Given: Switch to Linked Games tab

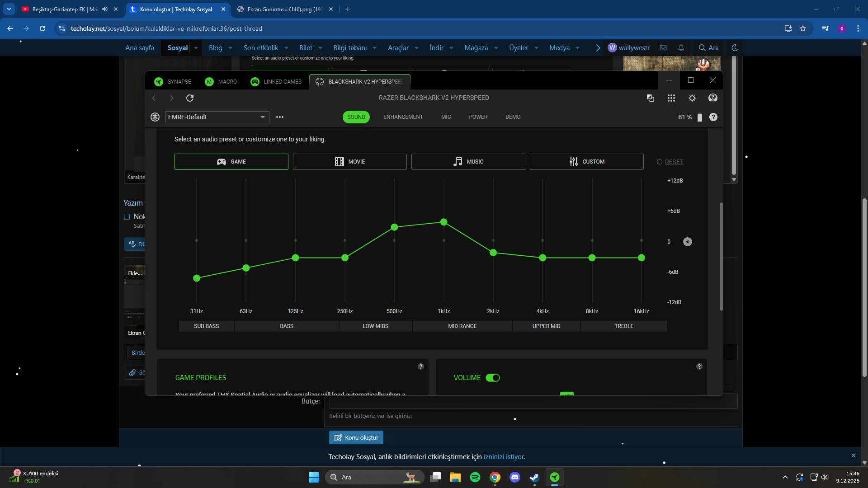Looking at the screenshot, I should (276, 82).
